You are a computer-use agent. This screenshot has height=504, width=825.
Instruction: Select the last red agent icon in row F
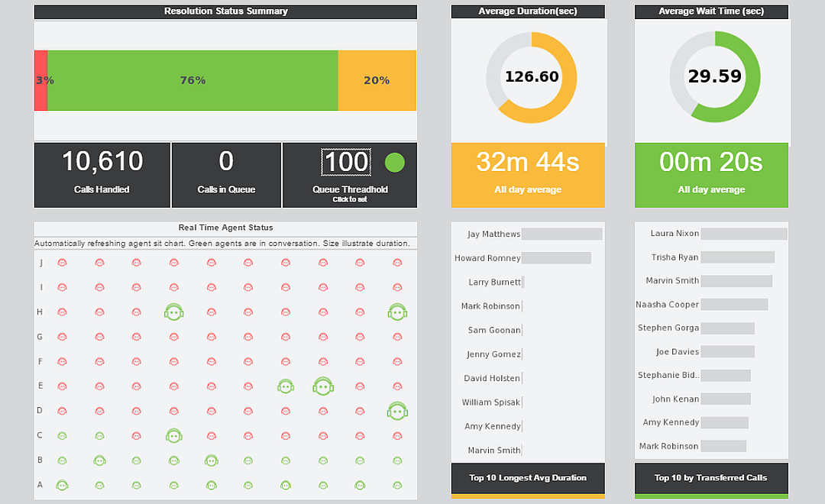click(x=397, y=361)
